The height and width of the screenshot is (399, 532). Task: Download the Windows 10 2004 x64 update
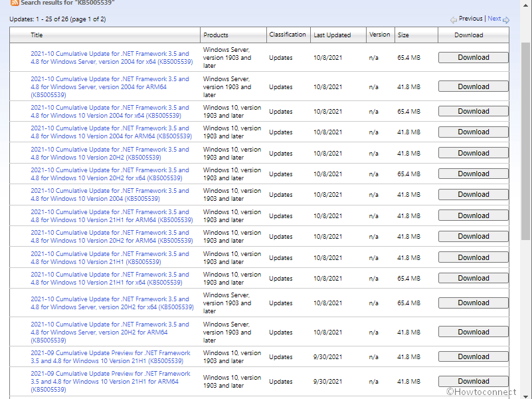pos(473,111)
